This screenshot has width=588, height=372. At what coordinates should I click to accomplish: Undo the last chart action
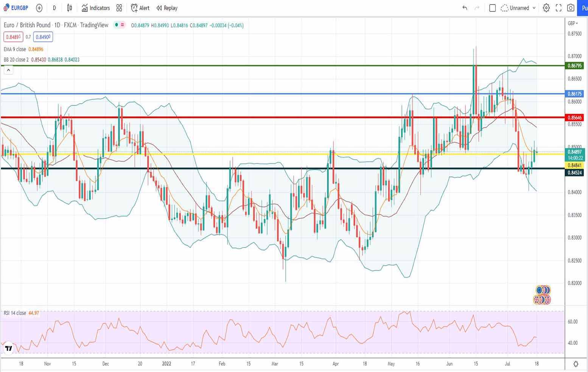(465, 8)
